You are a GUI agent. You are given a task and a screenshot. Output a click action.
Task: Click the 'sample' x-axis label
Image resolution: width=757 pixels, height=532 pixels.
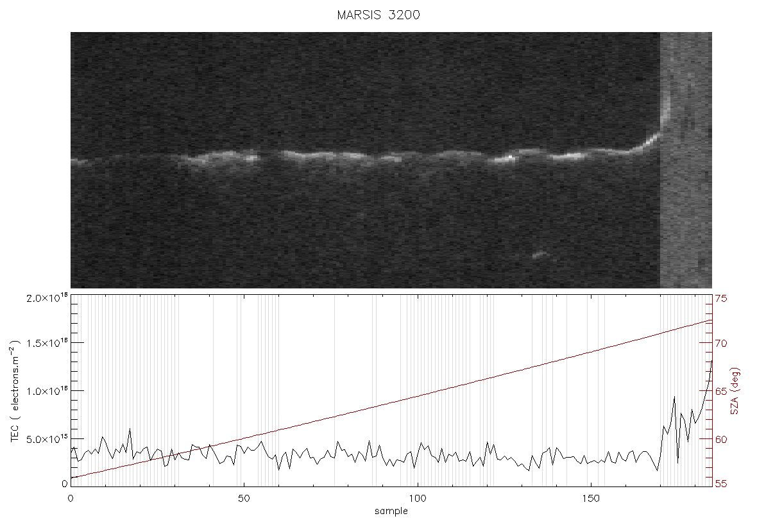pos(391,511)
